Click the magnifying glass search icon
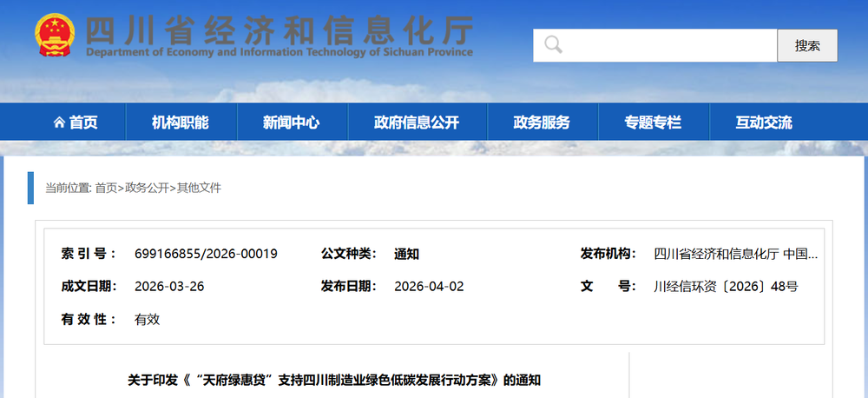 [x=553, y=45]
